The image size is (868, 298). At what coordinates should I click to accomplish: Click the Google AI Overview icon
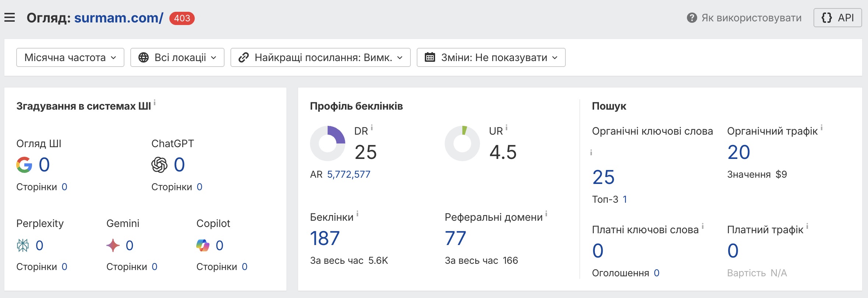point(24,165)
